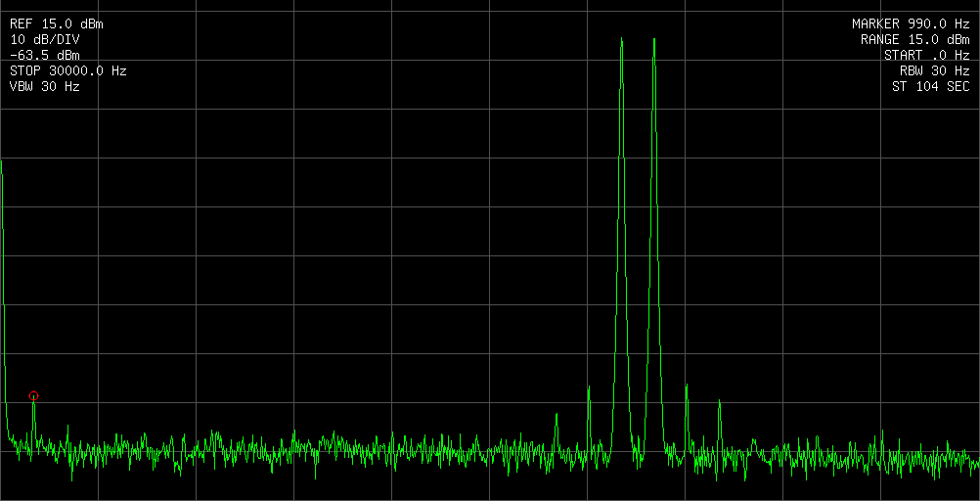The width and height of the screenshot is (980, 501).
Task: Click the START .0 Hz readout
Action: (x=927, y=56)
